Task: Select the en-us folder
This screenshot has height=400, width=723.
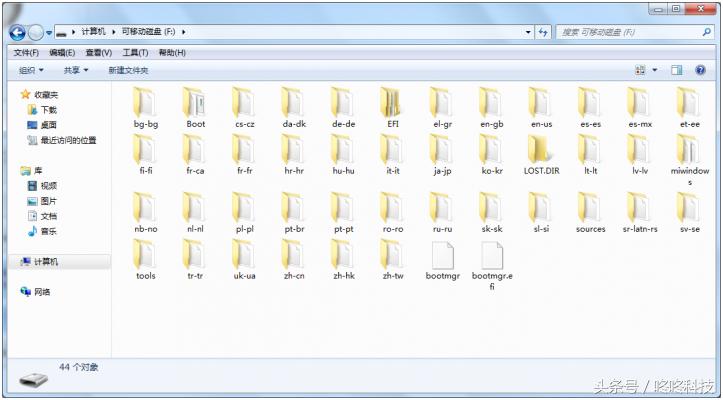Action: coord(541,107)
